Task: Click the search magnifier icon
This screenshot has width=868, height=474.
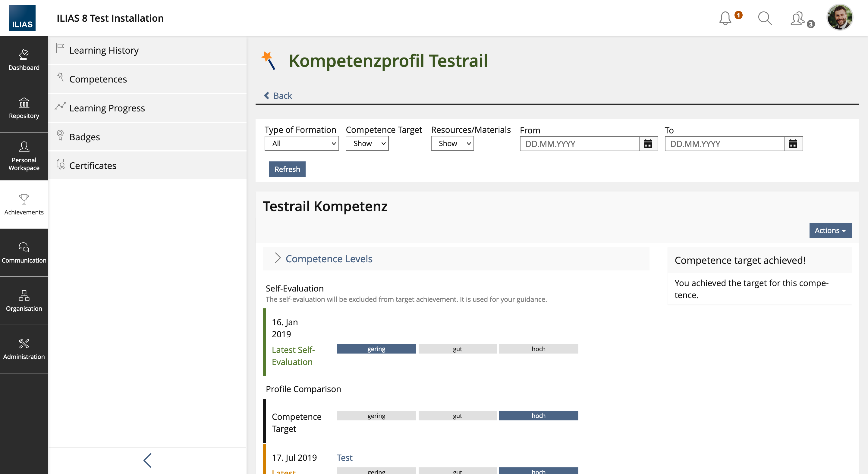Action: click(x=765, y=18)
